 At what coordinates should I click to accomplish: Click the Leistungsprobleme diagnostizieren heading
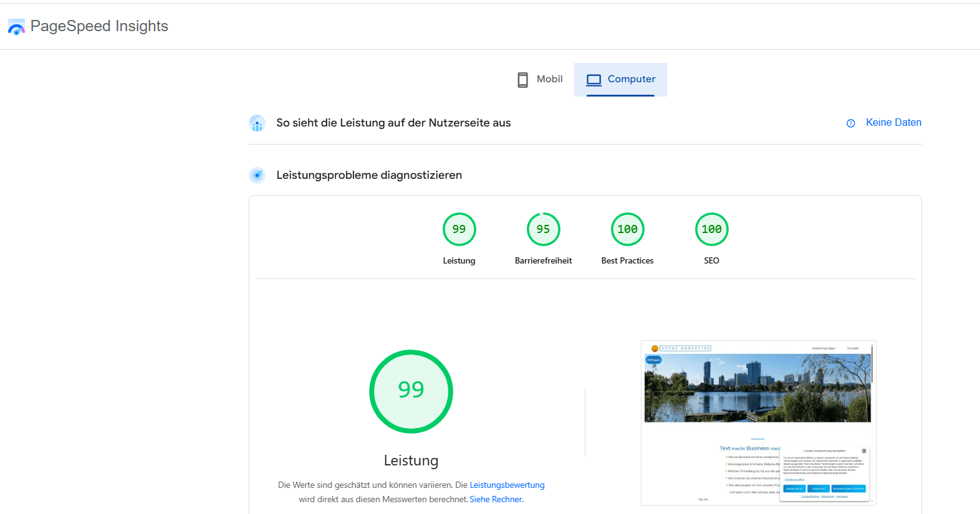tap(369, 175)
